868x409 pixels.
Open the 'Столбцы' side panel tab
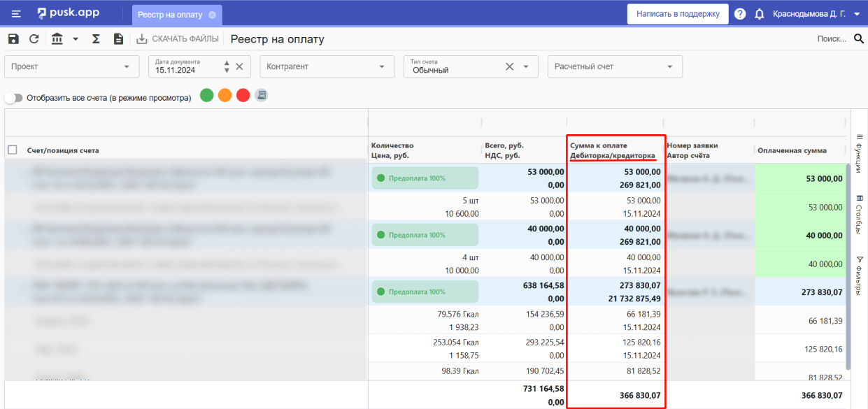tap(859, 215)
